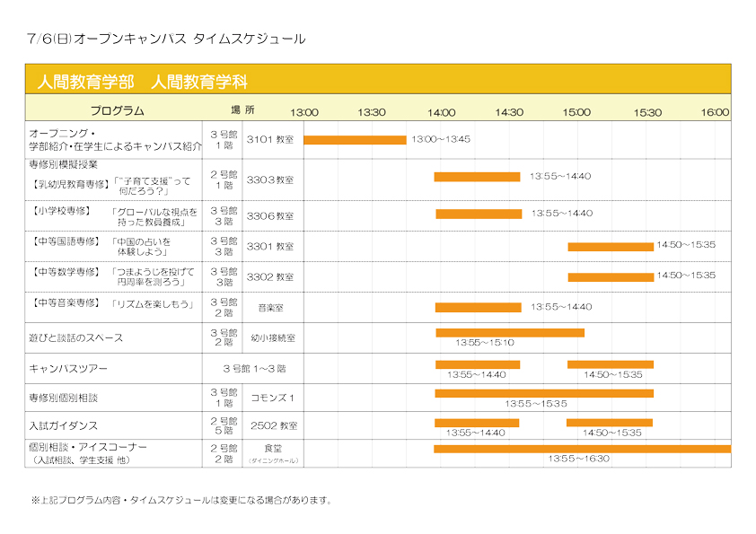Click the "キャンパスツアー" program row text
This screenshot has height=534, width=756.
(x=68, y=369)
